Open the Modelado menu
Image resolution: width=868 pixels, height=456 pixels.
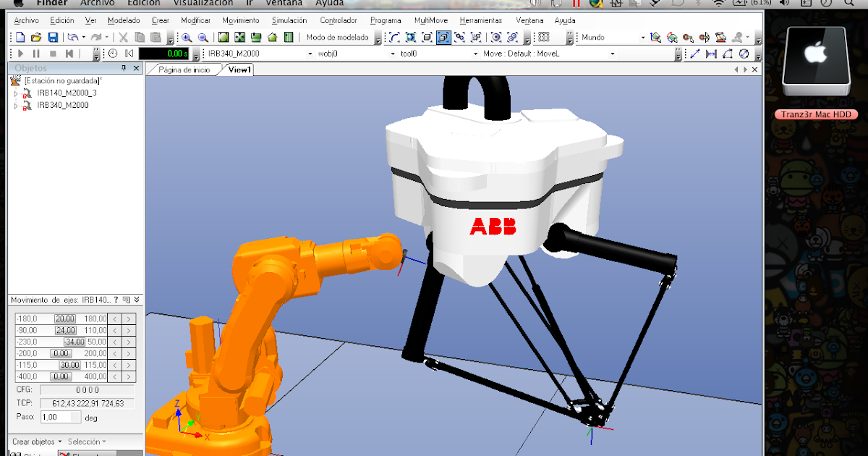tap(124, 20)
